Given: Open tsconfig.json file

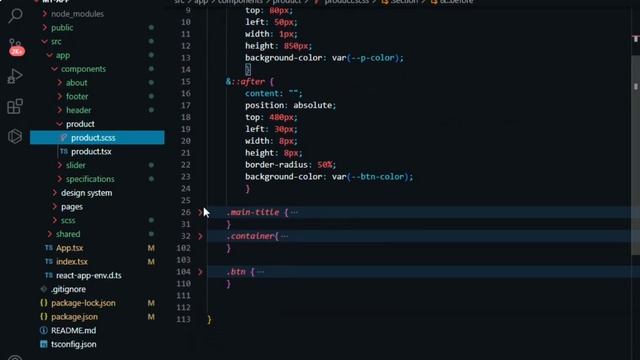Looking at the screenshot, I should (x=73, y=344).
